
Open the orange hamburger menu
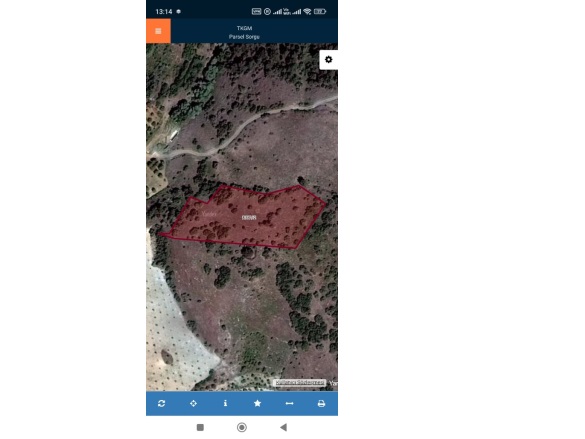coord(158,31)
